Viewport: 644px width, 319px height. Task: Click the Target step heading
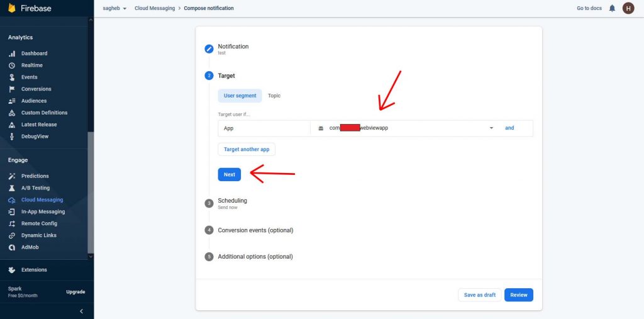(x=226, y=76)
